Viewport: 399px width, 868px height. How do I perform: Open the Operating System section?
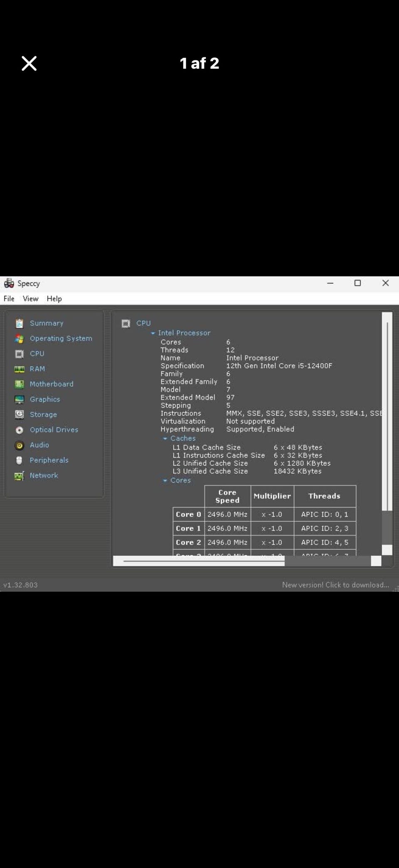pos(61,339)
